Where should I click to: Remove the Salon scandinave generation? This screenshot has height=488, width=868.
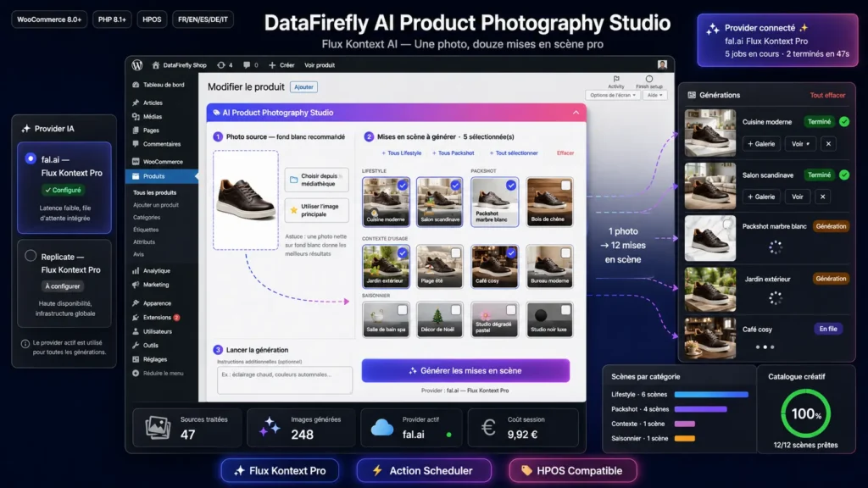pos(822,197)
